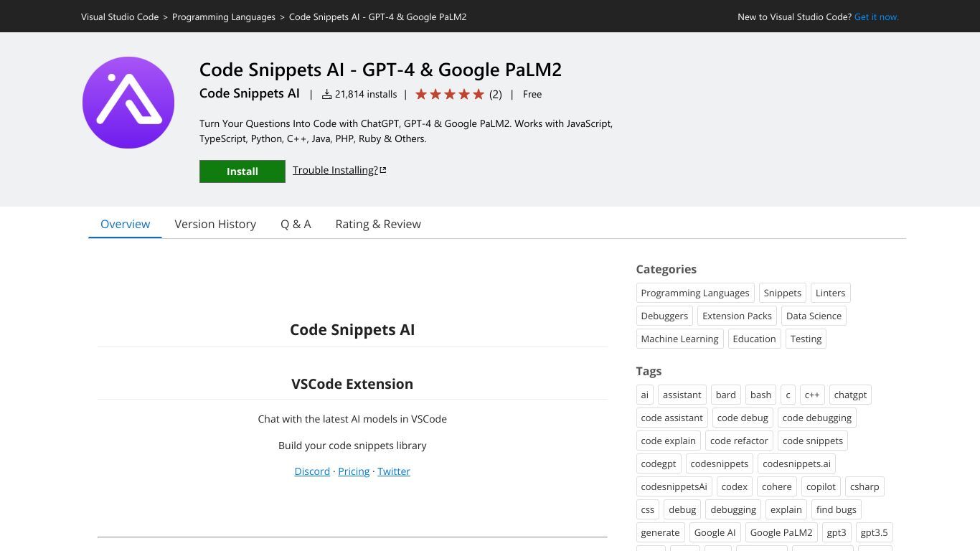Open the Discord link
Viewport: 980px width, 551px height.
tap(312, 471)
